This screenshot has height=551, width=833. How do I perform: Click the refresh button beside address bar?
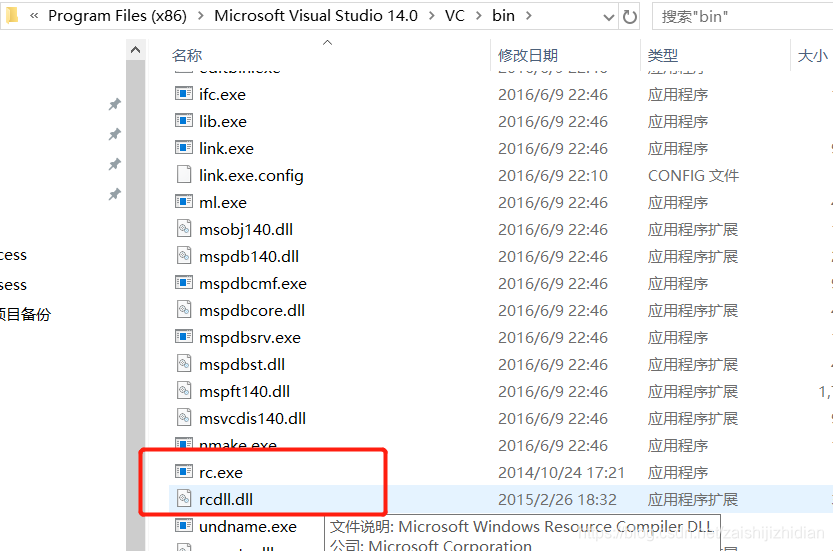[630, 16]
